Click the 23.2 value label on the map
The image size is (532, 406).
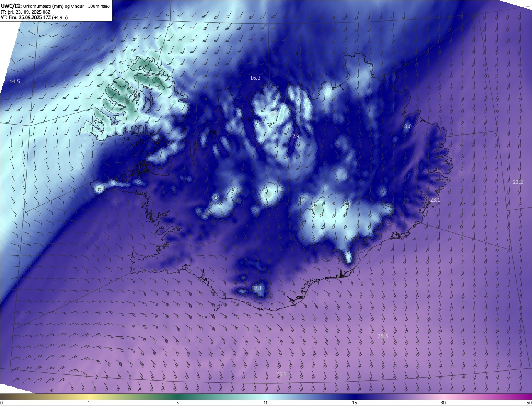tap(518, 182)
